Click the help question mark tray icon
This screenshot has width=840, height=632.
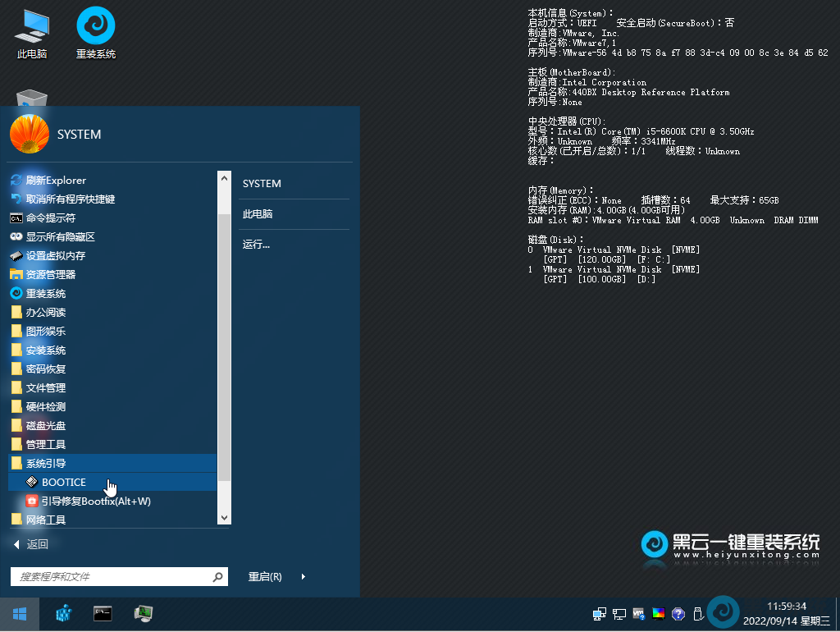pyautogui.click(x=678, y=613)
